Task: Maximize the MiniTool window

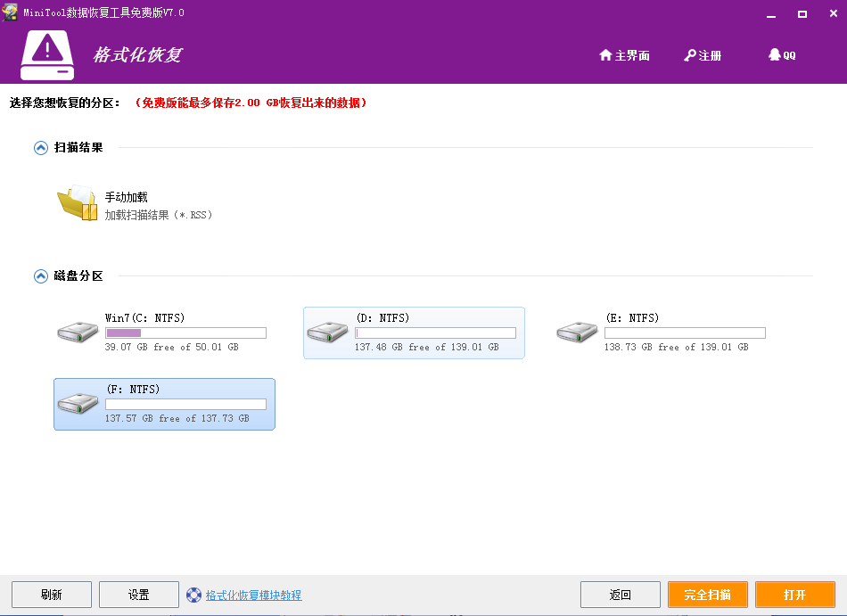Action: (x=802, y=14)
